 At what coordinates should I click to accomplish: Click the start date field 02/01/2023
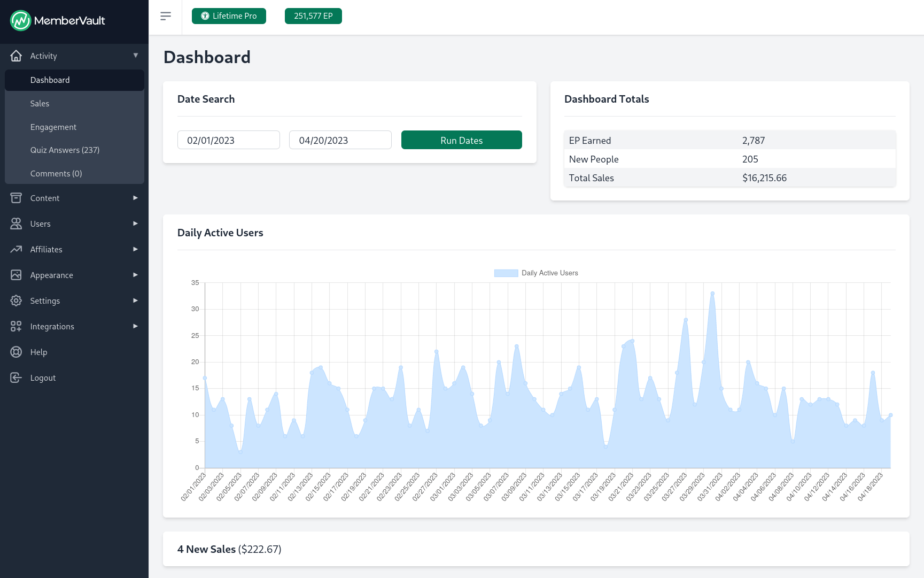[229, 140]
